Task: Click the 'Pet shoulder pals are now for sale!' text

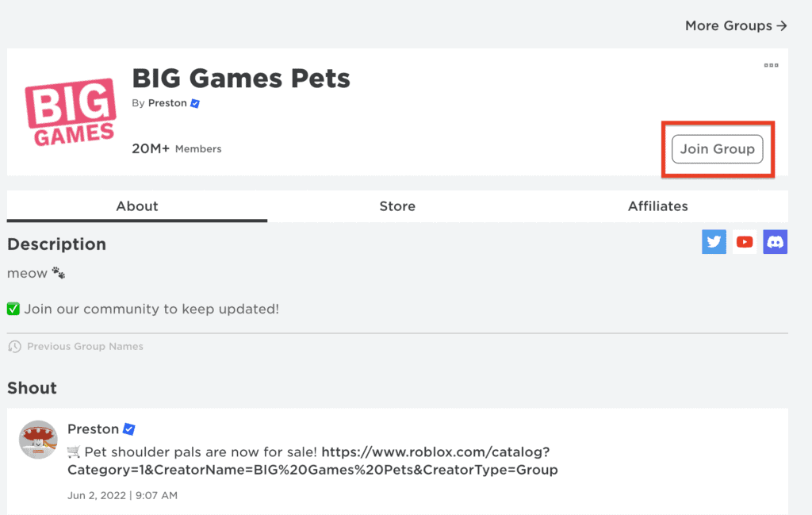Action: coord(201,452)
